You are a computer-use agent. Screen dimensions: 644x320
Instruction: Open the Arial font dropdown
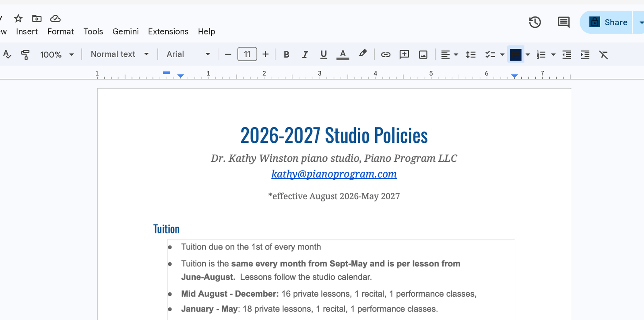click(x=188, y=54)
